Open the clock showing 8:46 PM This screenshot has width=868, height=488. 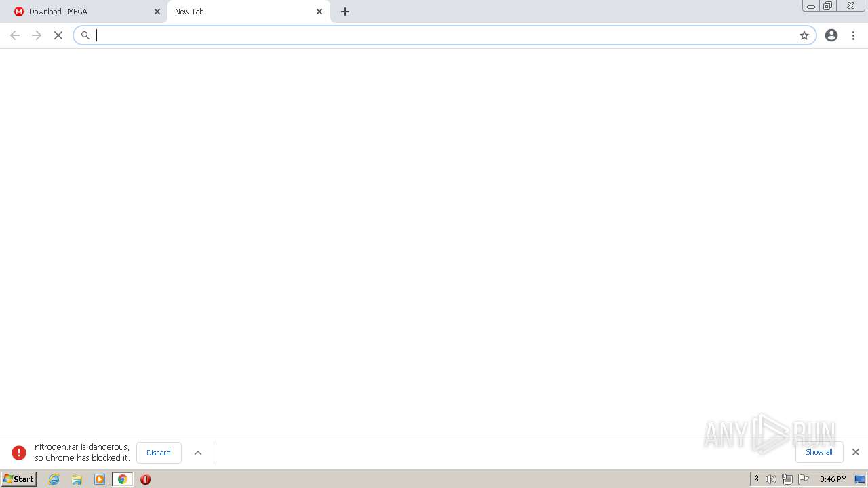click(x=833, y=479)
